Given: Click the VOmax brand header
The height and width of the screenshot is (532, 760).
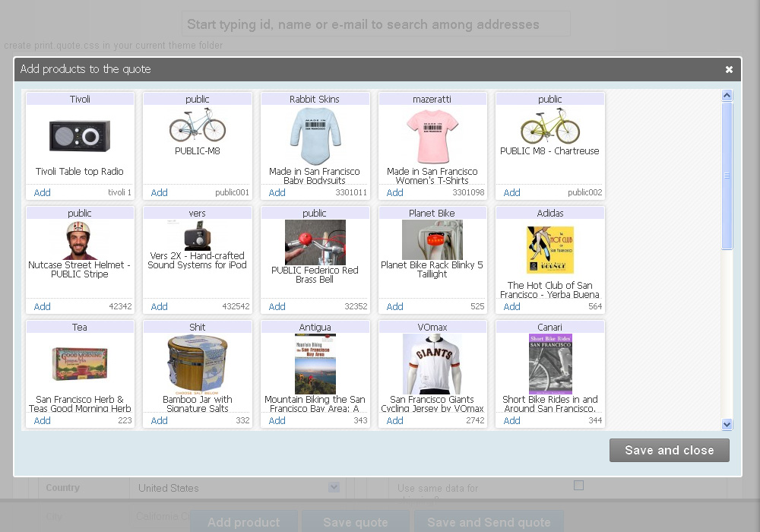Looking at the screenshot, I should [x=432, y=327].
